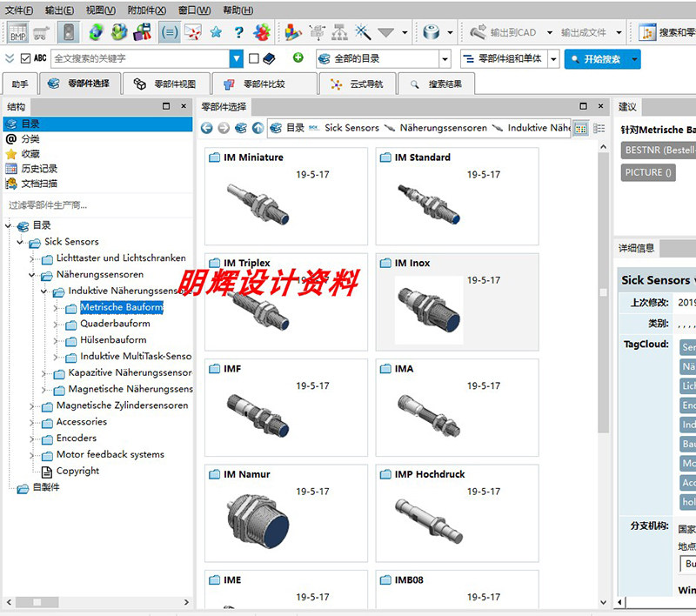Collapse the Sick Sensors tree node
This screenshot has height=616, width=696.
[20, 243]
